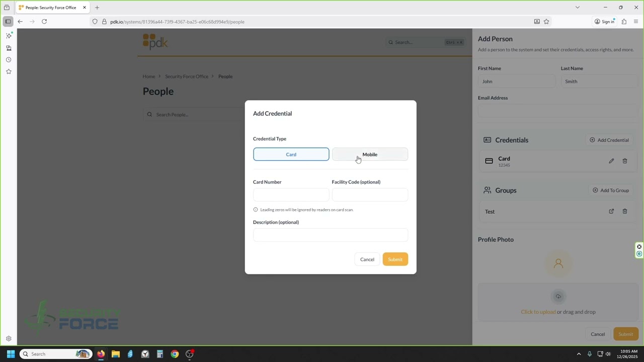Open the Test group link icon
The height and width of the screenshot is (362, 644).
click(x=611, y=211)
